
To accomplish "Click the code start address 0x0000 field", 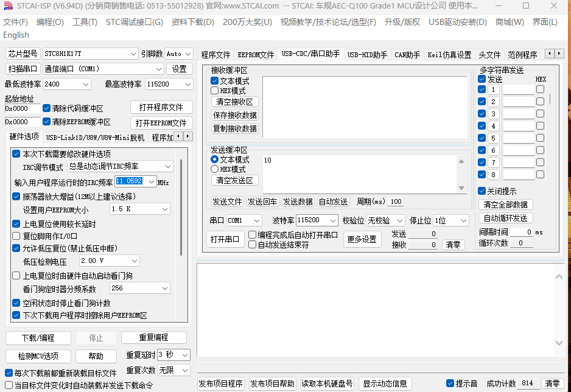I will point(23,108).
